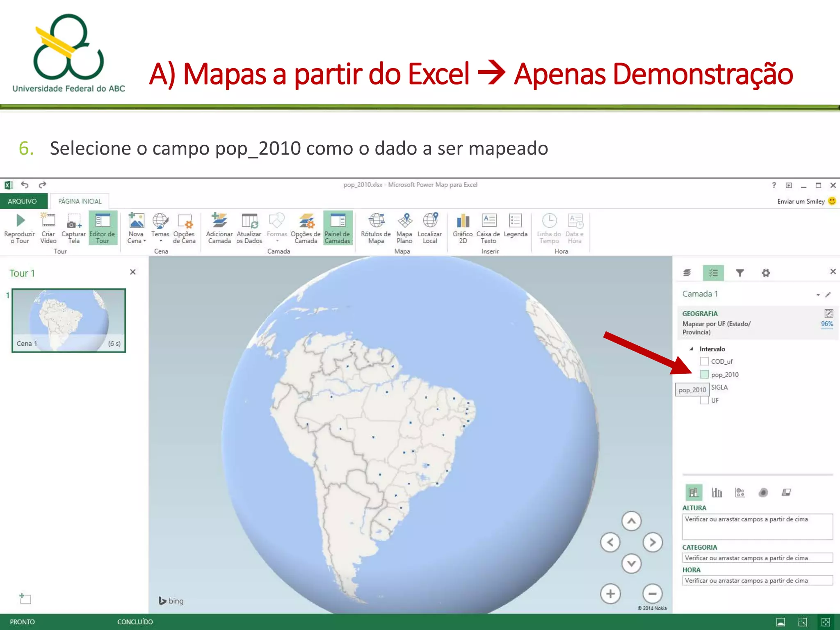This screenshot has width=840, height=630.
Task: Rotate globe right arrow
Action: pyautogui.click(x=653, y=542)
